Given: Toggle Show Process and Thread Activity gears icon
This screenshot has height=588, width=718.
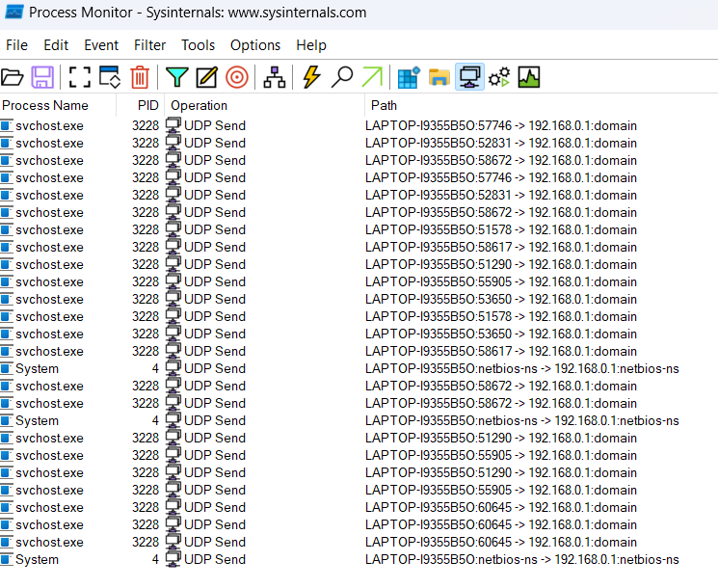Looking at the screenshot, I should click(x=499, y=77).
